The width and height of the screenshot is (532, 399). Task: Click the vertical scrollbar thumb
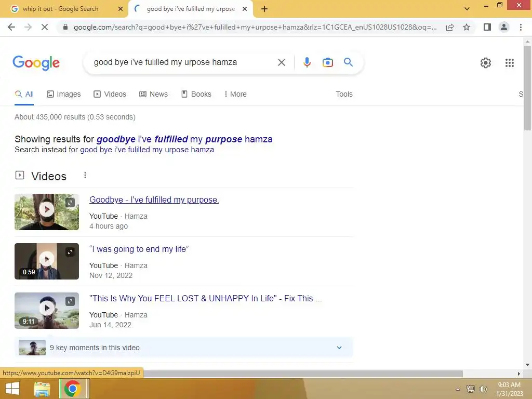click(527, 87)
